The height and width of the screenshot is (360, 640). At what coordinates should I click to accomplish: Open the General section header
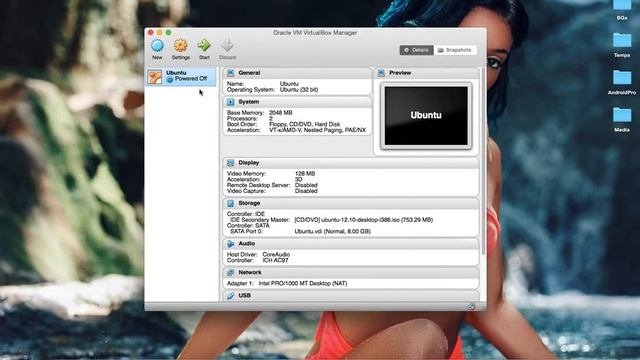tap(297, 73)
